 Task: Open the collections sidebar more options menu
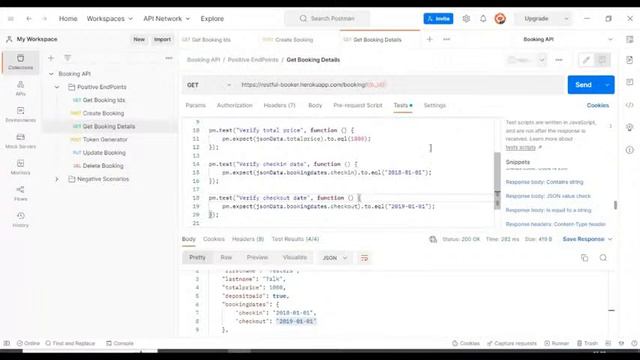pyautogui.click(x=169, y=58)
